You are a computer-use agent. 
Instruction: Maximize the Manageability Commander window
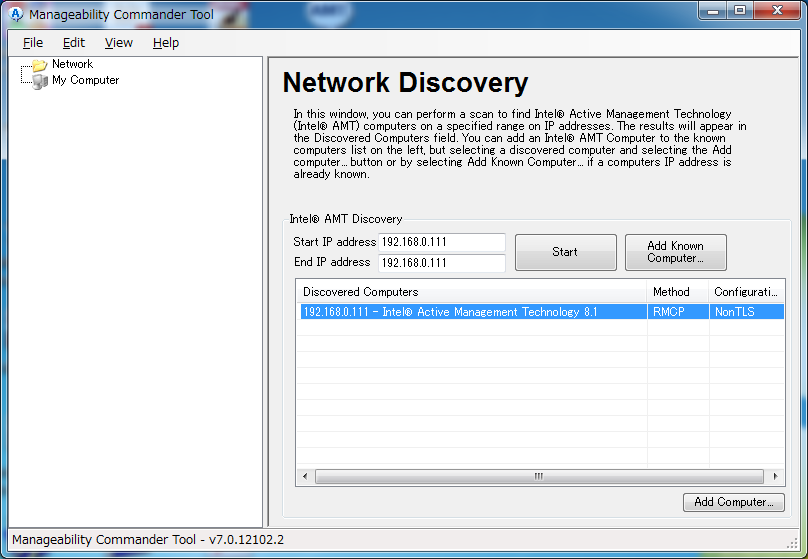point(740,11)
